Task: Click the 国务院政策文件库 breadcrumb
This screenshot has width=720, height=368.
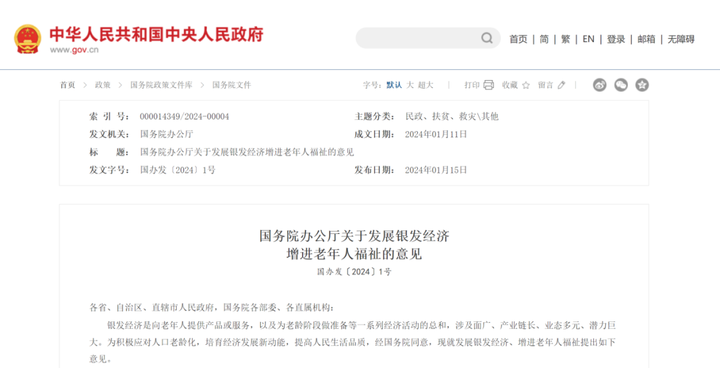Action: click(x=161, y=85)
